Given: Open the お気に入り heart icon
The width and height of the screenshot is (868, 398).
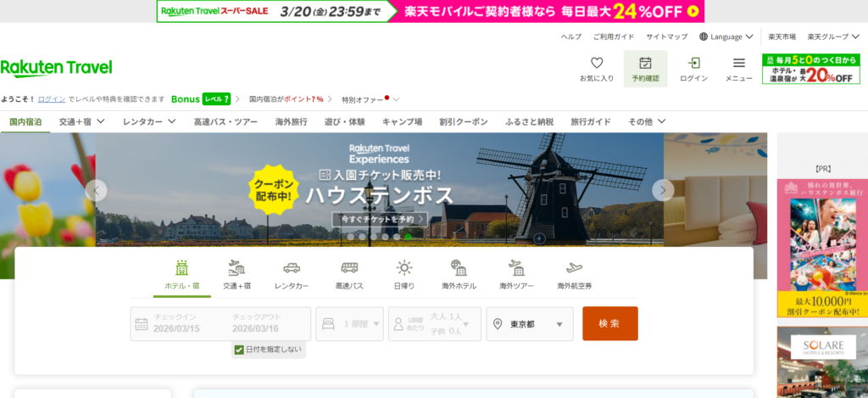Looking at the screenshot, I should pyautogui.click(x=596, y=64).
